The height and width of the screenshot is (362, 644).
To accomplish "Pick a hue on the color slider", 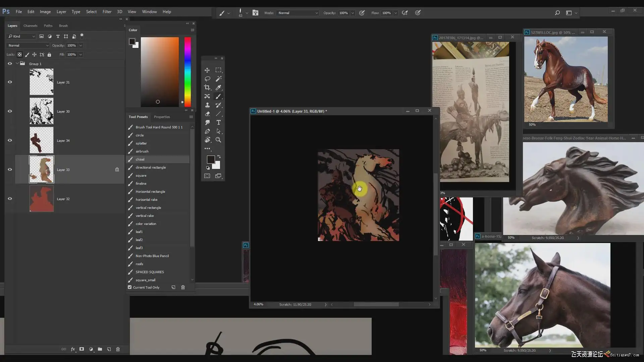I will [187, 72].
